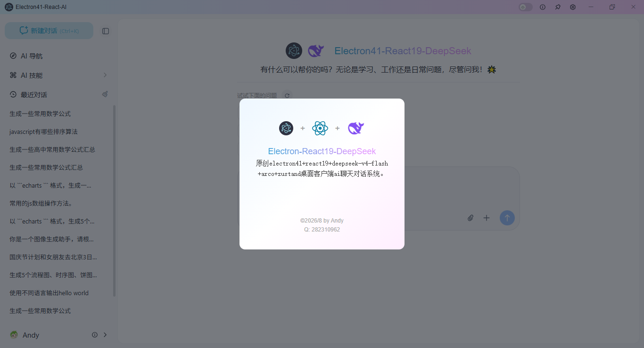Click the Electron logo in the about dialog

coord(286,128)
